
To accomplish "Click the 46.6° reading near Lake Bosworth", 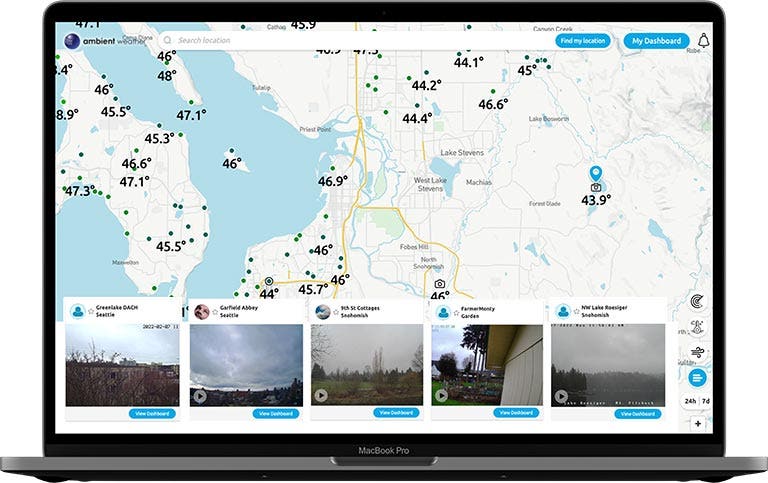I will [x=493, y=104].
